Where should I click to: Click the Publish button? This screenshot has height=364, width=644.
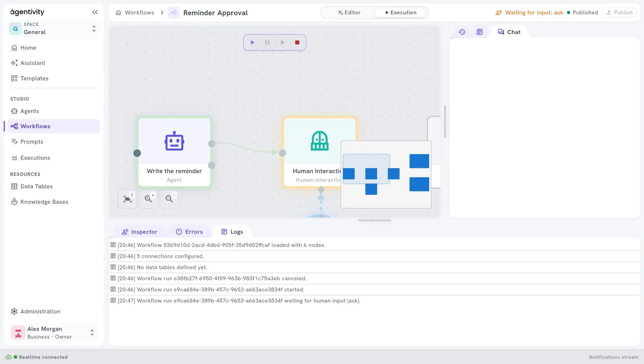(x=619, y=12)
